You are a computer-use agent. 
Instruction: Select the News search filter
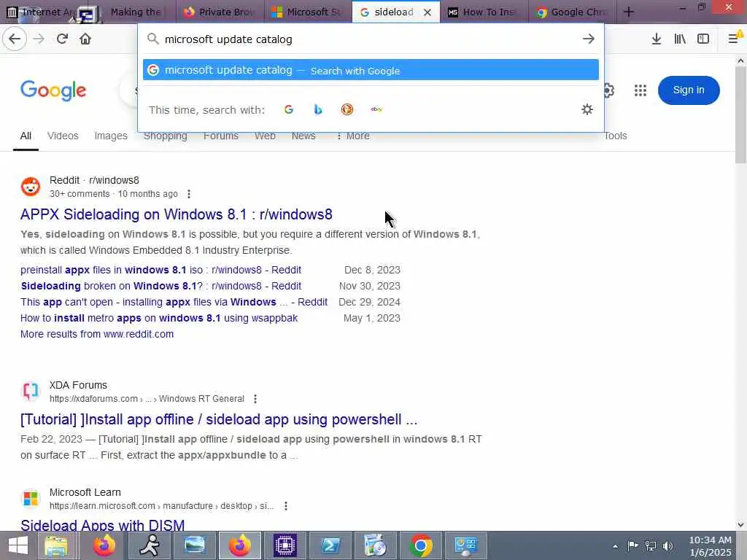coord(303,136)
